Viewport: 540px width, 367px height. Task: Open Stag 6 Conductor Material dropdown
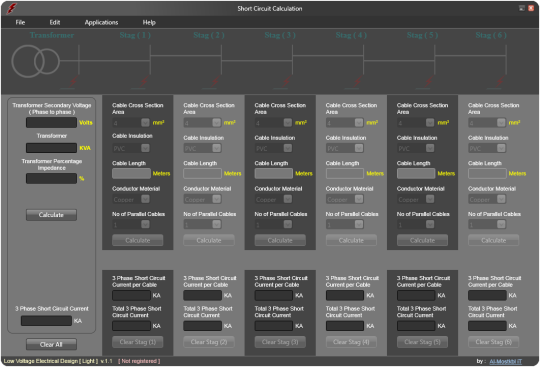click(x=487, y=199)
